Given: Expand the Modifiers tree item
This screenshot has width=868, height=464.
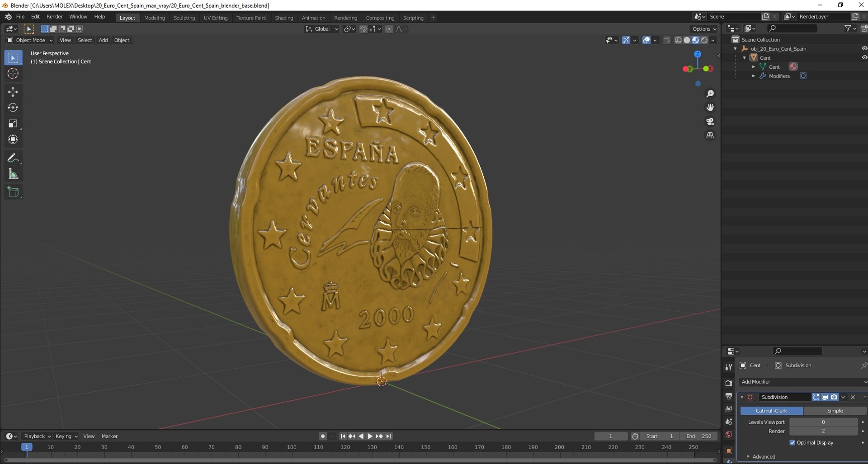Looking at the screenshot, I should click(753, 76).
